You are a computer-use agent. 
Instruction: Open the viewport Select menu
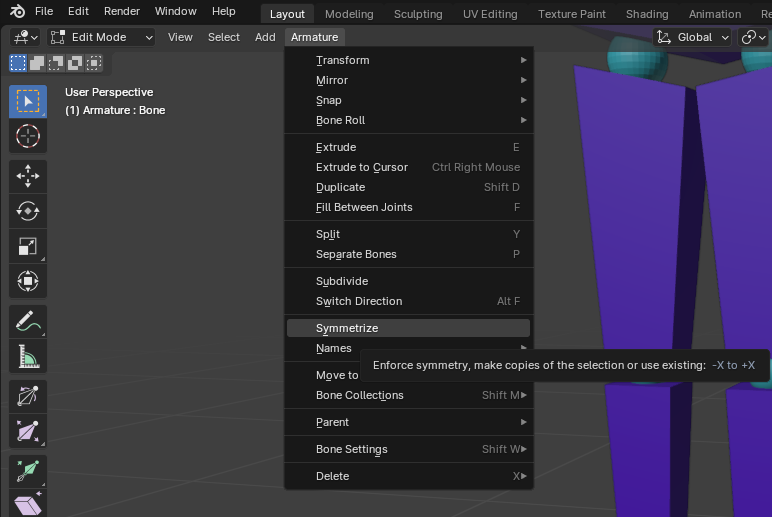[224, 37]
